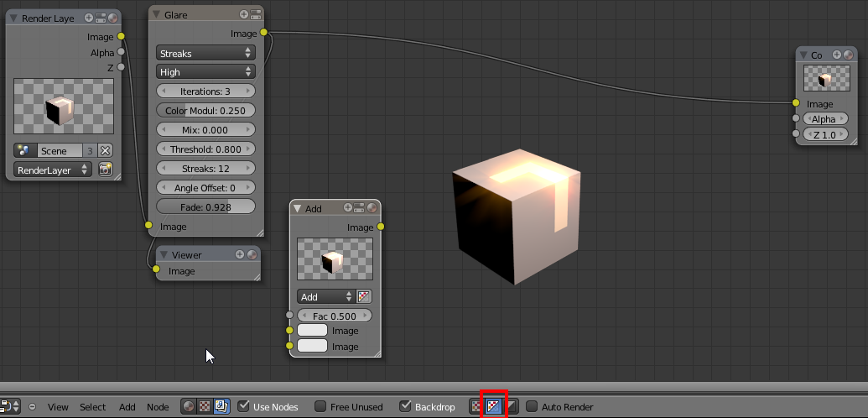868x418 pixels.
Task: Toggle preview sphere on Viewer node
Action: 252,254
